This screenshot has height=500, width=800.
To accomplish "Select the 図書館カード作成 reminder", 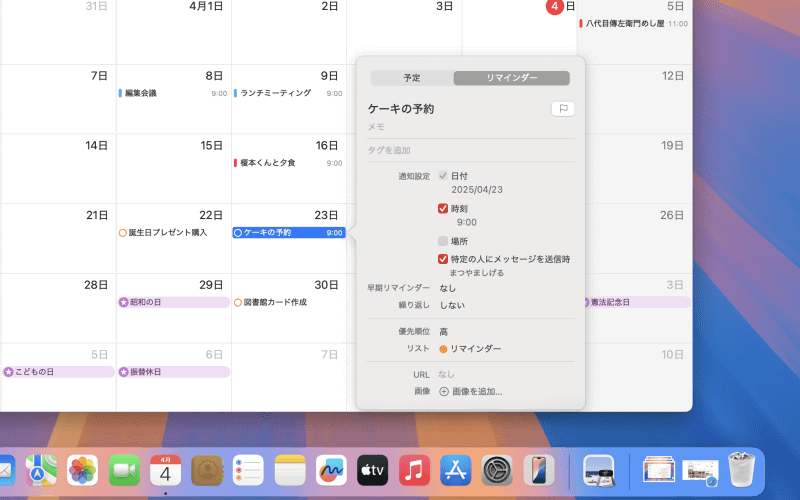I will tap(275, 303).
